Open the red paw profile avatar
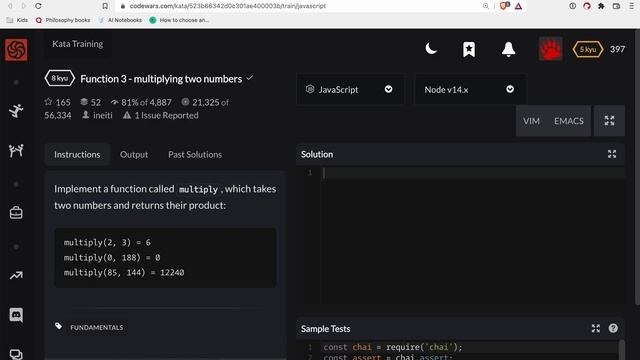640x360 pixels. pyautogui.click(x=550, y=49)
